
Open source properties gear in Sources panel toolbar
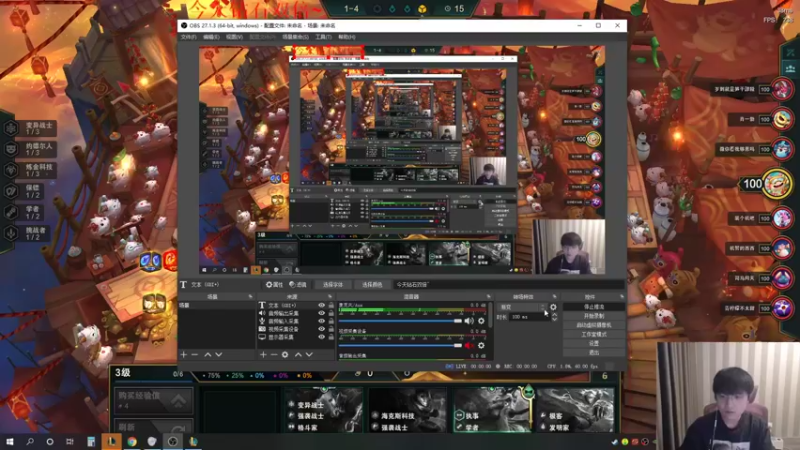285,355
